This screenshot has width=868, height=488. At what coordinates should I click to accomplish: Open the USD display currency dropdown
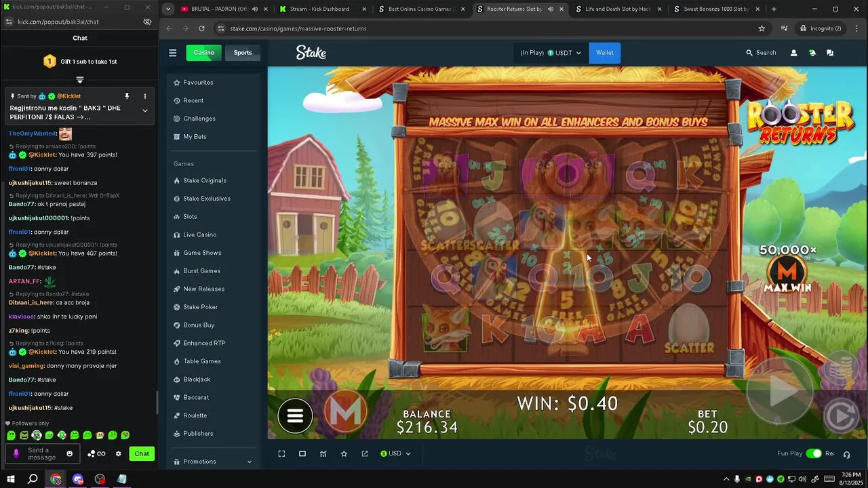[395, 453]
